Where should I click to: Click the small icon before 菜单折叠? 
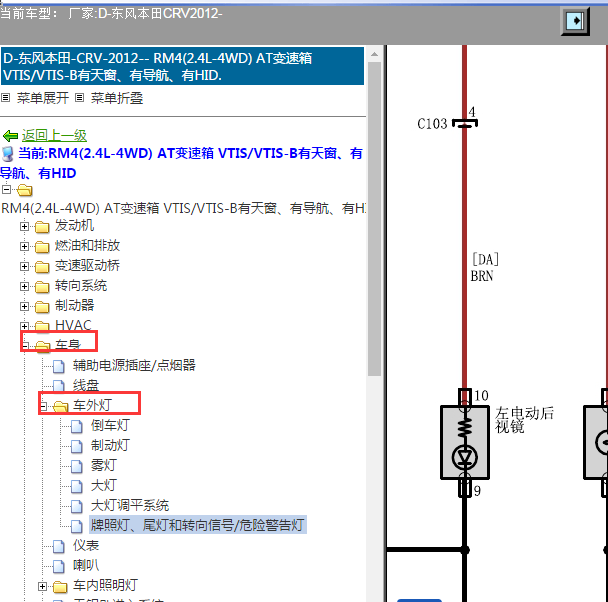point(79,97)
